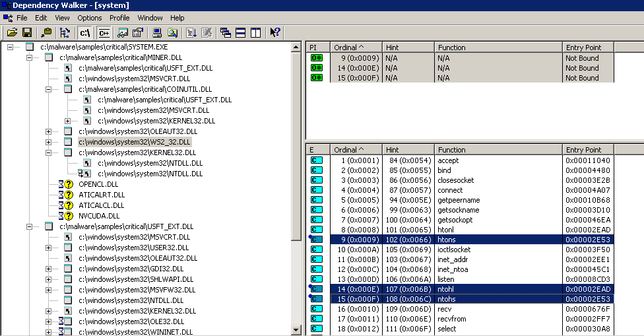644x336 pixels.
Task: Select the ioctlsocket export function
Action: [x=454, y=250]
